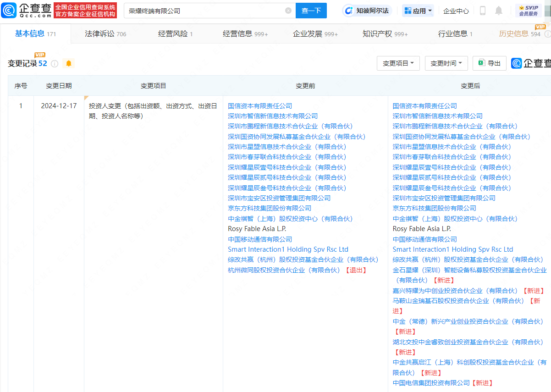
Task: Open the 变更时间 filter dropdown
Action: 446,63
